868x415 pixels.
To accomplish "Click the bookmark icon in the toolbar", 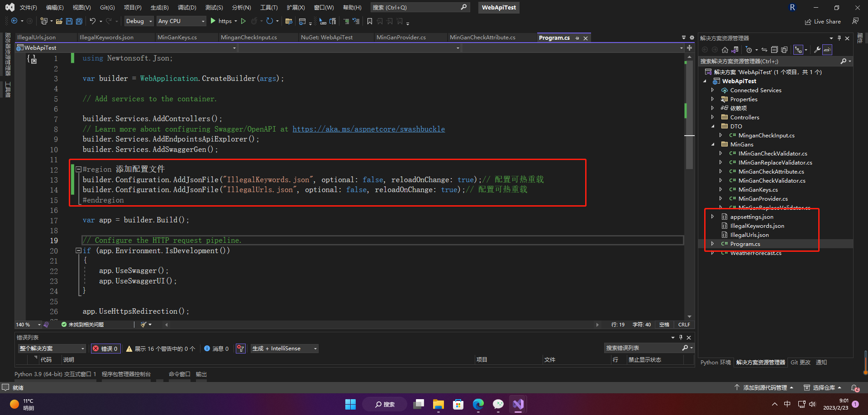I will click(x=370, y=21).
